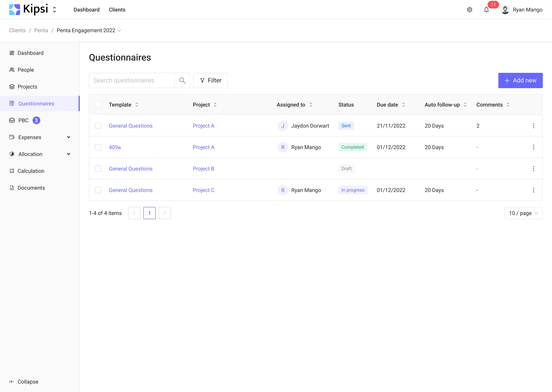Viewport: 552px width, 392px height.
Task: Open the Documents icon in sidebar
Action: point(12,188)
